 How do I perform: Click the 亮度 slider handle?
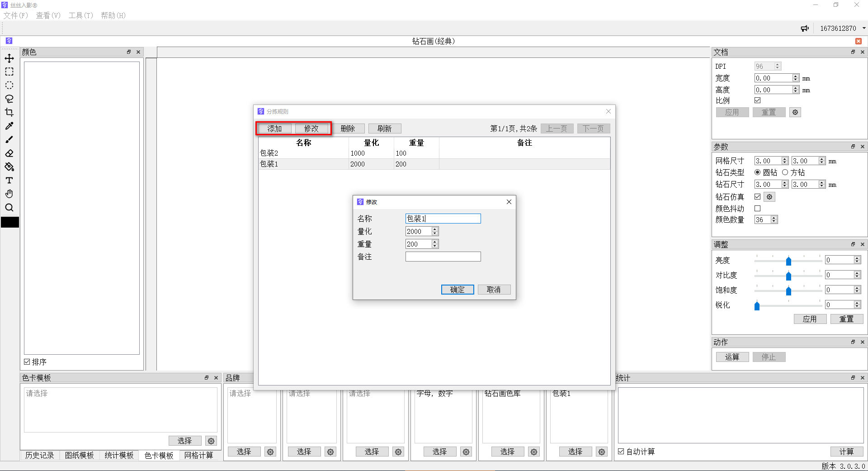pyautogui.click(x=788, y=261)
